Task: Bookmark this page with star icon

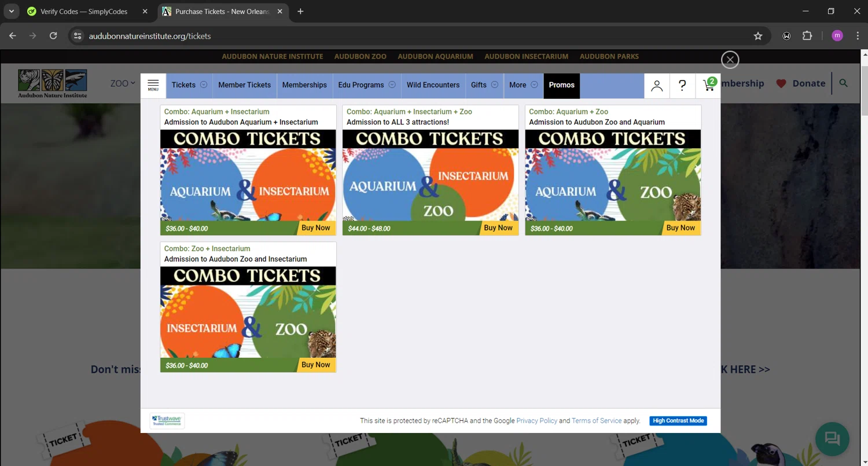Action: pyautogui.click(x=758, y=36)
